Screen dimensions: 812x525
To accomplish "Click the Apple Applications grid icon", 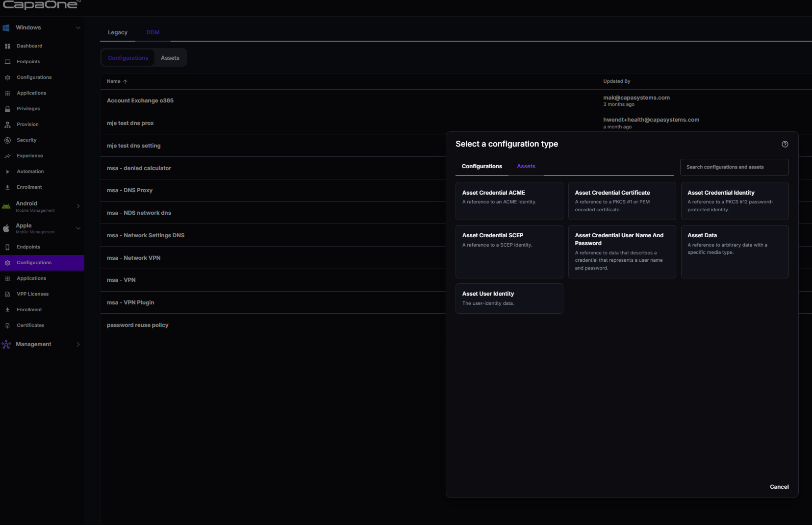I will (7, 278).
